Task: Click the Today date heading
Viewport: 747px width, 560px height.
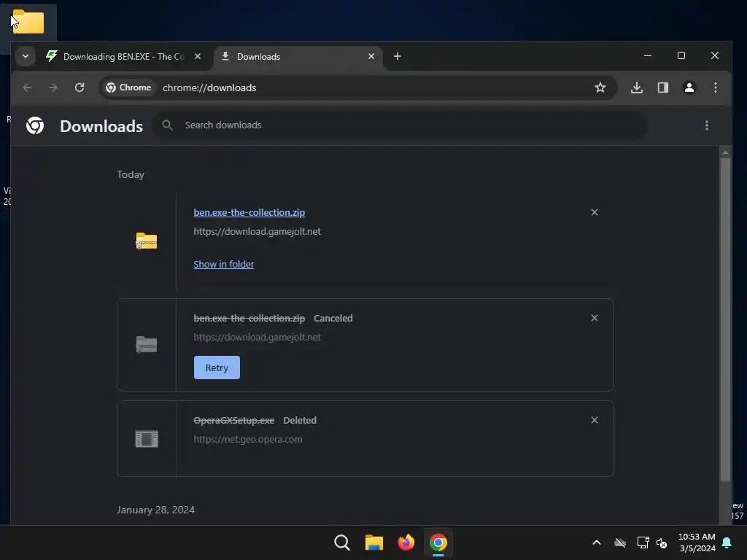Action: point(131,175)
